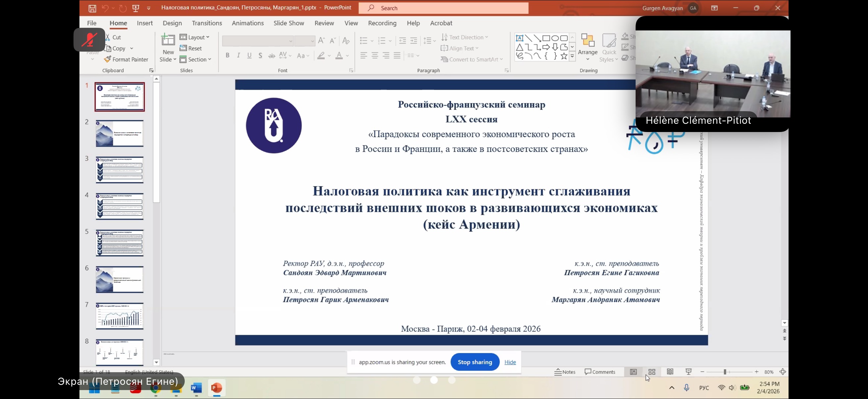Start slide show from status bar icon

(688, 372)
